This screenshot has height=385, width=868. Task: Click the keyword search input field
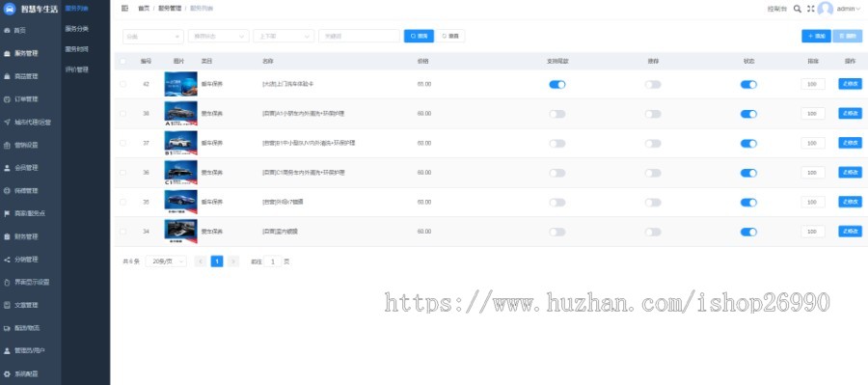(360, 36)
